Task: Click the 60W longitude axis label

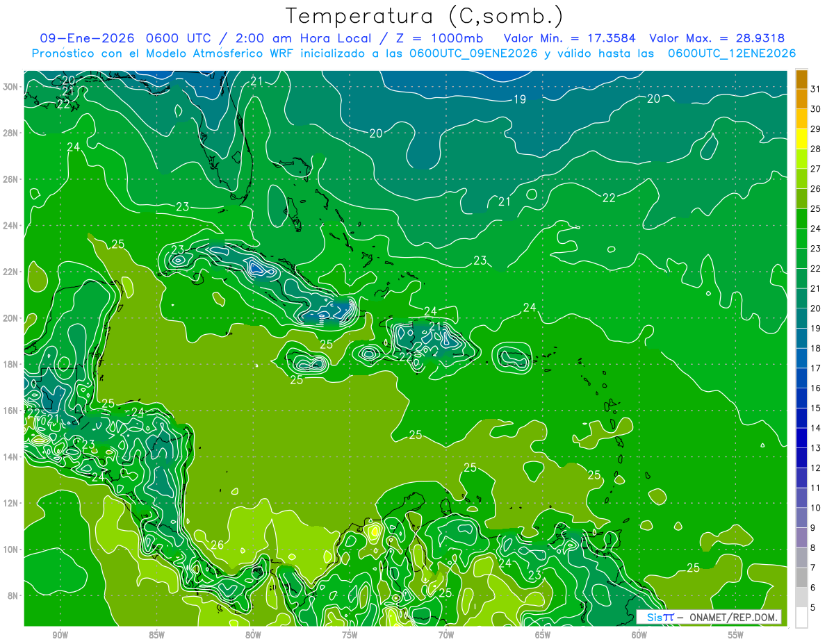Action: coord(639,635)
